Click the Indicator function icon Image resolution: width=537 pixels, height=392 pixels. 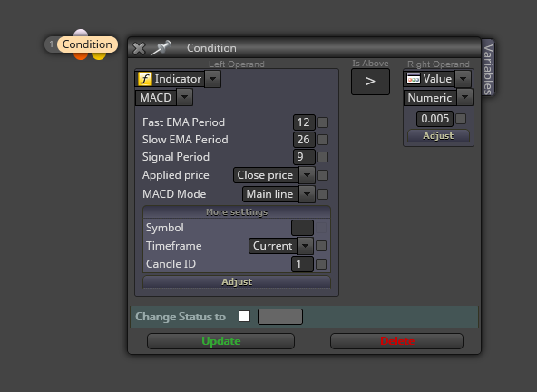pyautogui.click(x=144, y=79)
